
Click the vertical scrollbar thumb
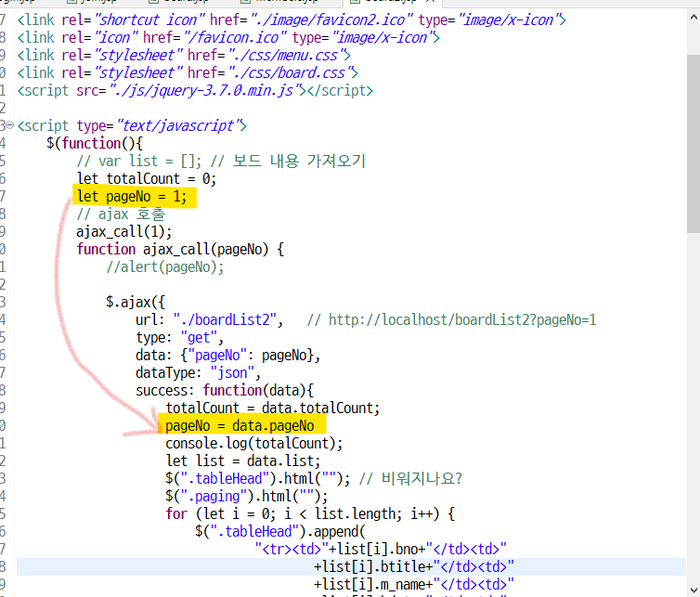pyautogui.click(x=694, y=143)
